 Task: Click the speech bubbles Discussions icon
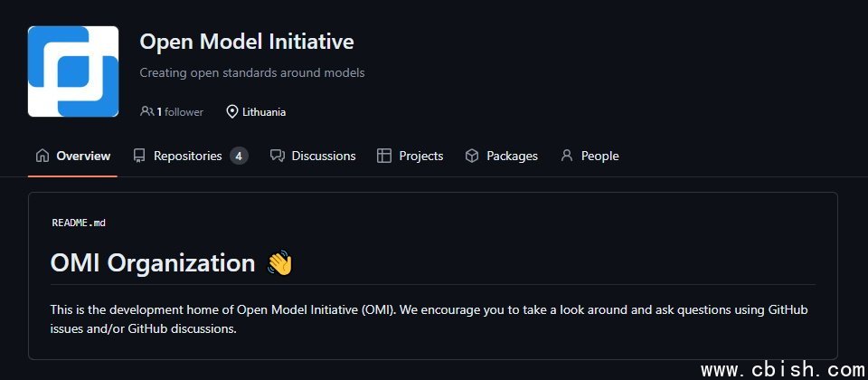point(278,156)
